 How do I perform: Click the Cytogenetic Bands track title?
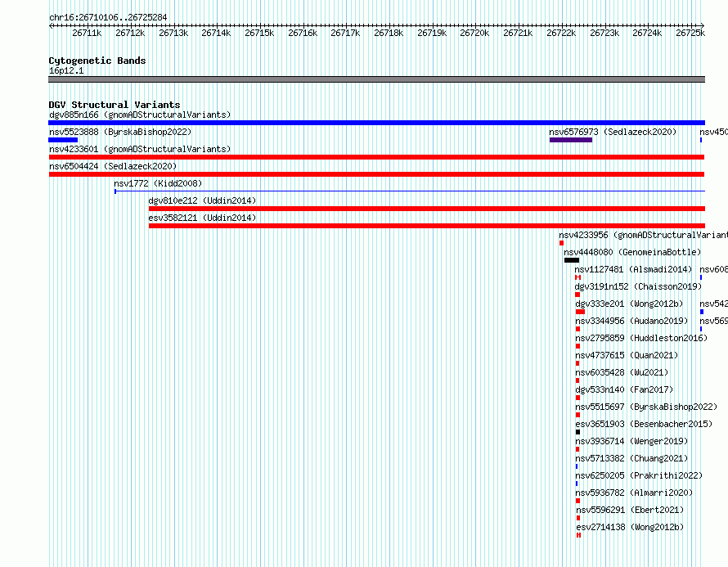97,61
